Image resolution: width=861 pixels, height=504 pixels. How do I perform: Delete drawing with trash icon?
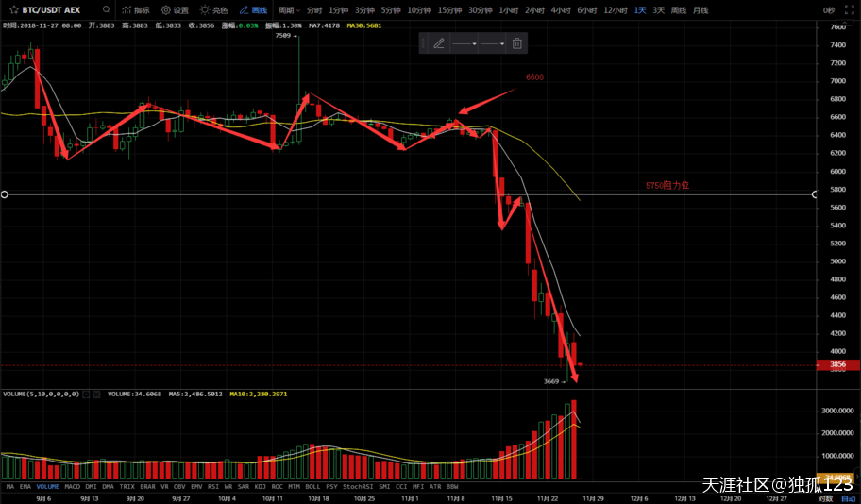point(516,43)
